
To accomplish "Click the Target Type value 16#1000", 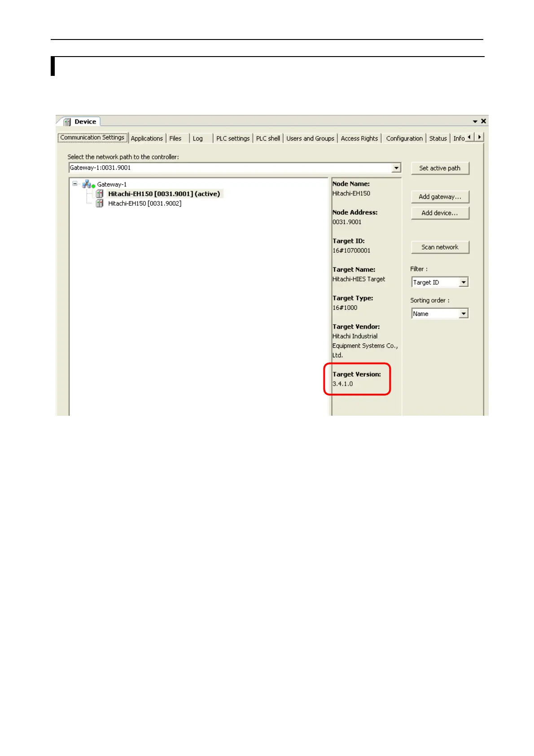I will pyautogui.click(x=345, y=308).
